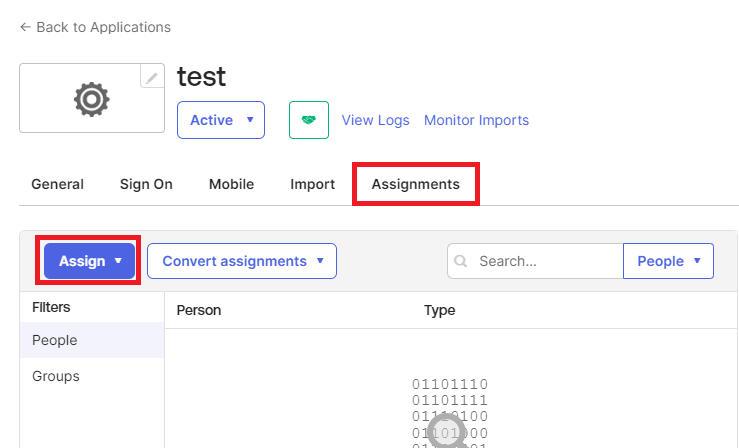The height and width of the screenshot is (448, 739).
Task: Open the Active status dropdown
Action: coord(221,120)
